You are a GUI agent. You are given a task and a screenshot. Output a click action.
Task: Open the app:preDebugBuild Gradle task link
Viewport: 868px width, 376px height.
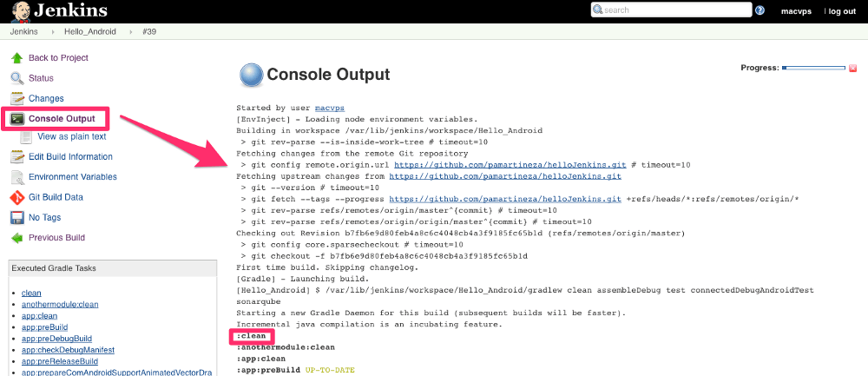56,339
